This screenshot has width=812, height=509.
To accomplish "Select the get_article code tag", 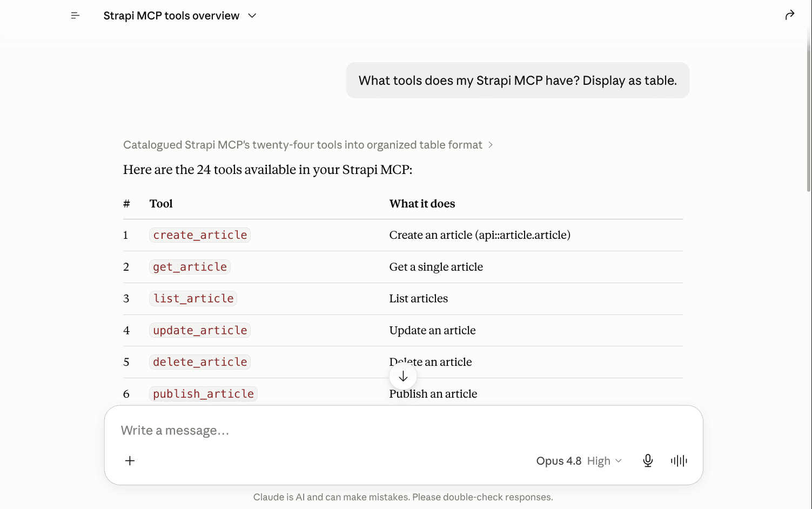I will [190, 267].
